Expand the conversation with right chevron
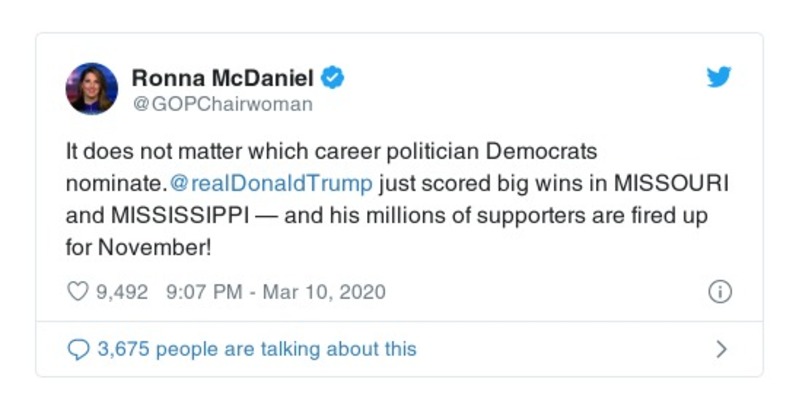 (722, 349)
